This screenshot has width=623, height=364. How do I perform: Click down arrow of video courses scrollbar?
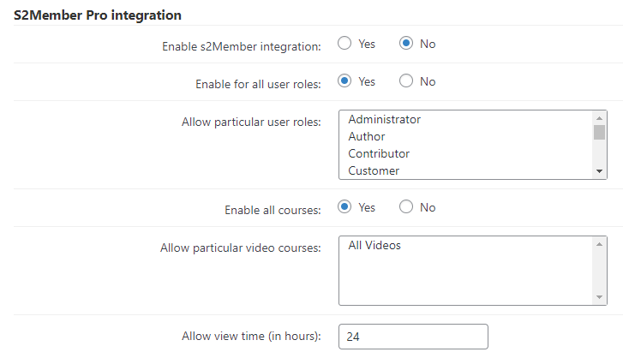pyautogui.click(x=600, y=297)
